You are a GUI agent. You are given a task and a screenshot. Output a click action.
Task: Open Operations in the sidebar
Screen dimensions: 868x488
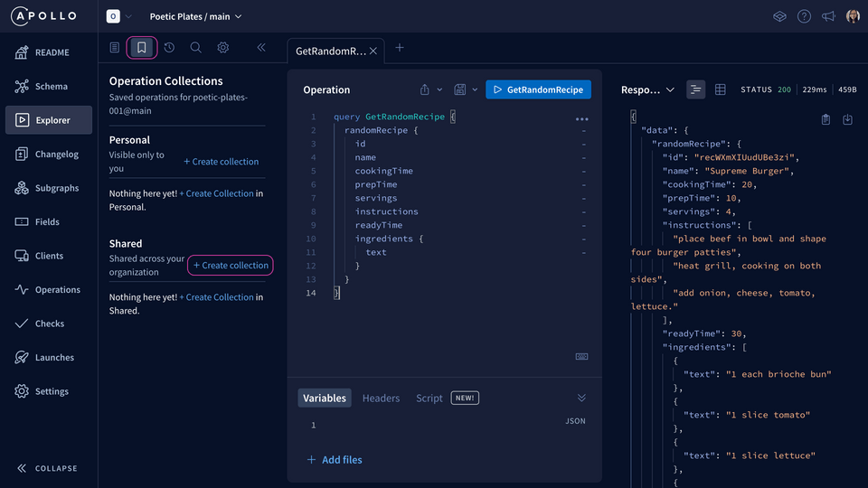(49, 289)
